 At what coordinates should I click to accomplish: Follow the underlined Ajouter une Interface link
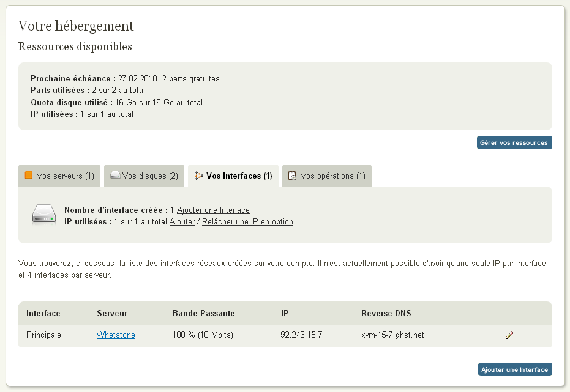coord(213,210)
